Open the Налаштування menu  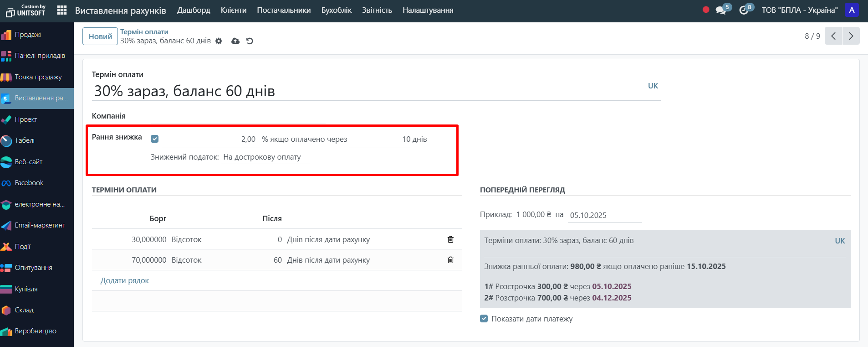(x=428, y=10)
